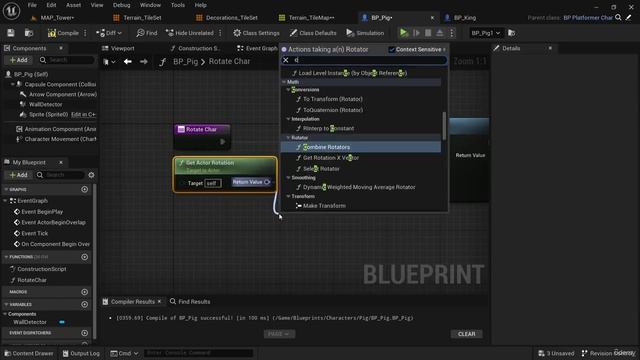640x360 pixels.
Task: Open the BP_Pig1 debug object dropdown
Action: click(485, 33)
